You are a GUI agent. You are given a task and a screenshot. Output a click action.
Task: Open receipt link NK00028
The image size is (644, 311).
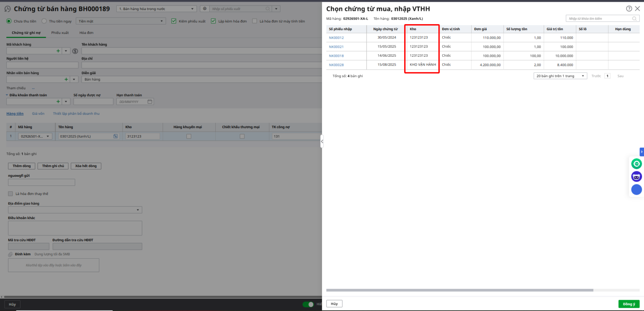(x=336, y=65)
